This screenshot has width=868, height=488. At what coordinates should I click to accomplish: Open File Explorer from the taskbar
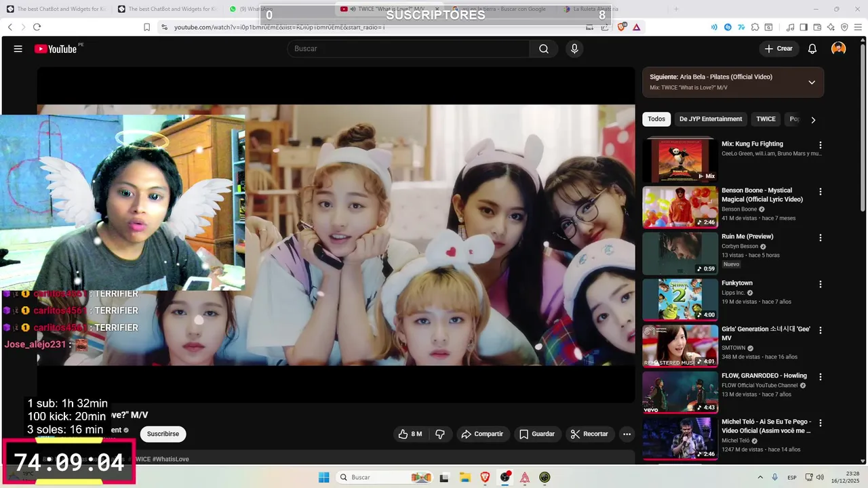point(465,477)
